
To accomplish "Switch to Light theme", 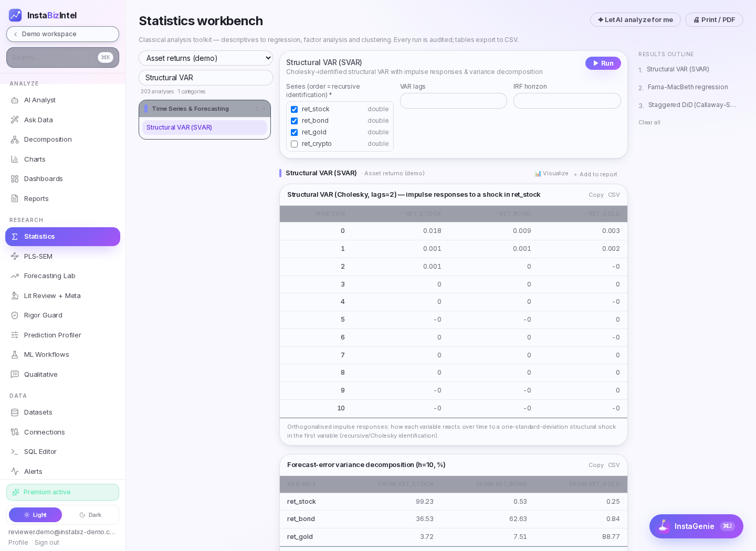I will coord(35,515).
